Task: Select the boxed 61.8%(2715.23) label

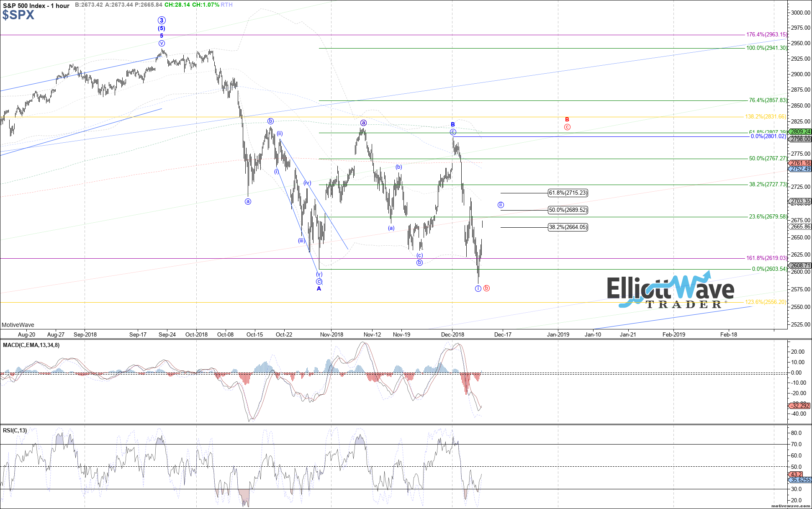Action: coord(568,193)
